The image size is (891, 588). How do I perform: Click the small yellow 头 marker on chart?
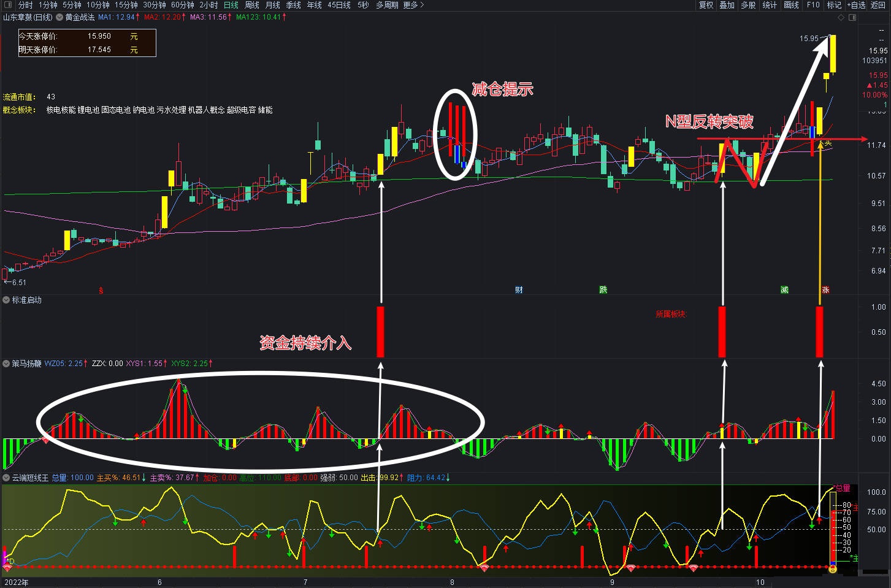[x=828, y=143]
